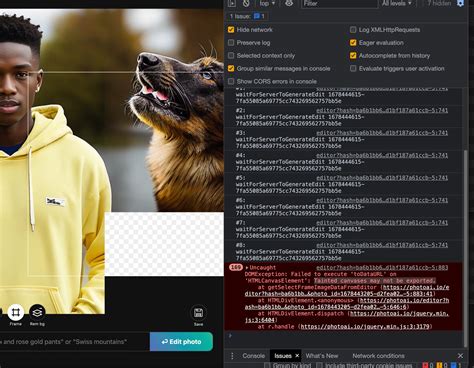Disable the Hide network checkbox
Screen dimensions: 474x368
pos(231,30)
